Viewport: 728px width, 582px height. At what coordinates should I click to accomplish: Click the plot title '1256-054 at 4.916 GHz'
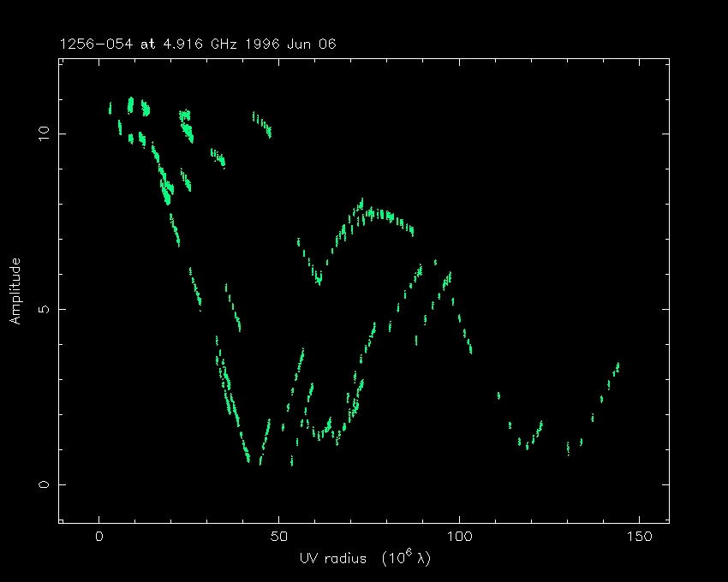coord(147,45)
